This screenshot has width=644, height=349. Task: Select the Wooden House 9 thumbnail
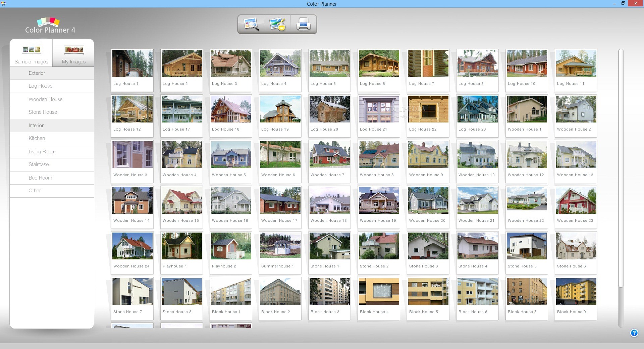[428, 161]
